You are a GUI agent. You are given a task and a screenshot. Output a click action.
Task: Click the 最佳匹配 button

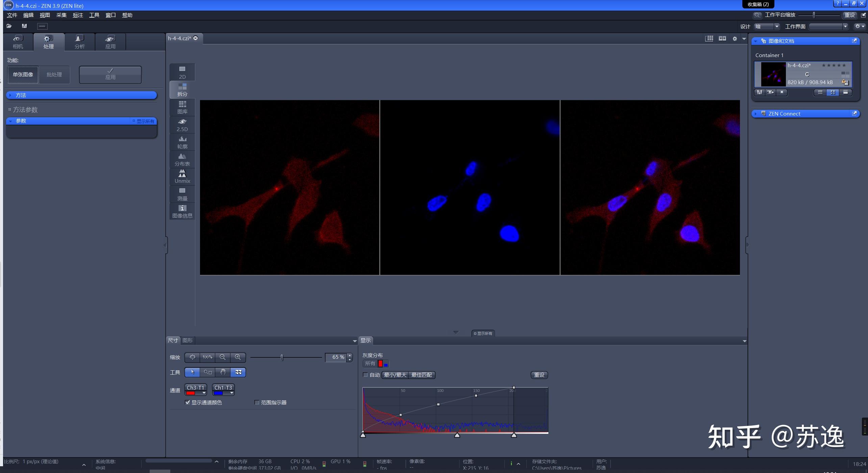coord(421,375)
